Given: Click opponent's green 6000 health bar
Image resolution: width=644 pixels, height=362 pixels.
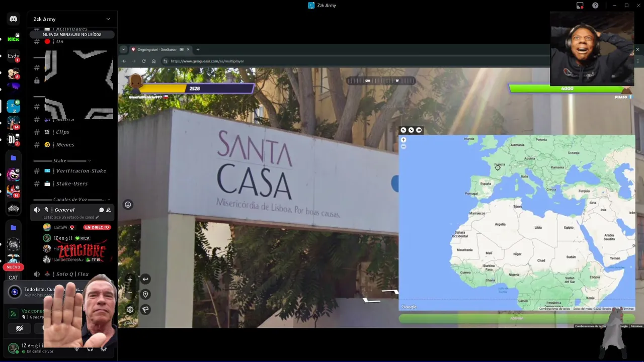Looking at the screenshot, I should [567, 88].
